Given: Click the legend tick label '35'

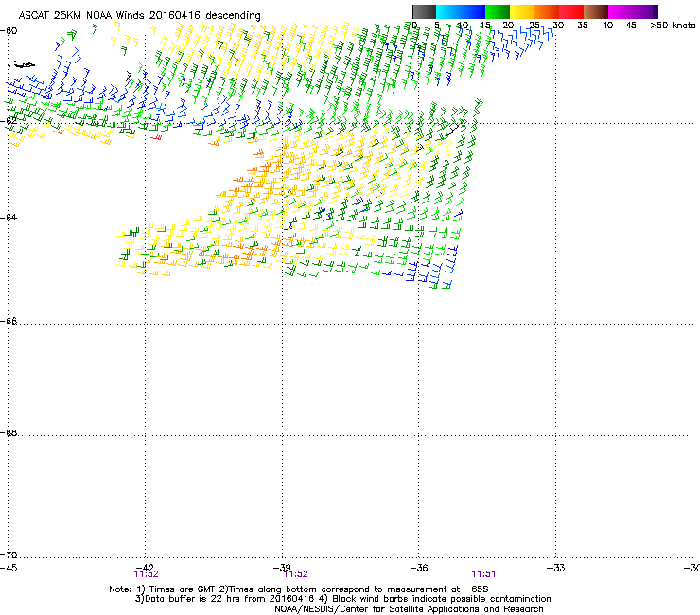Looking at the screenshot, I should coord(583,26).
